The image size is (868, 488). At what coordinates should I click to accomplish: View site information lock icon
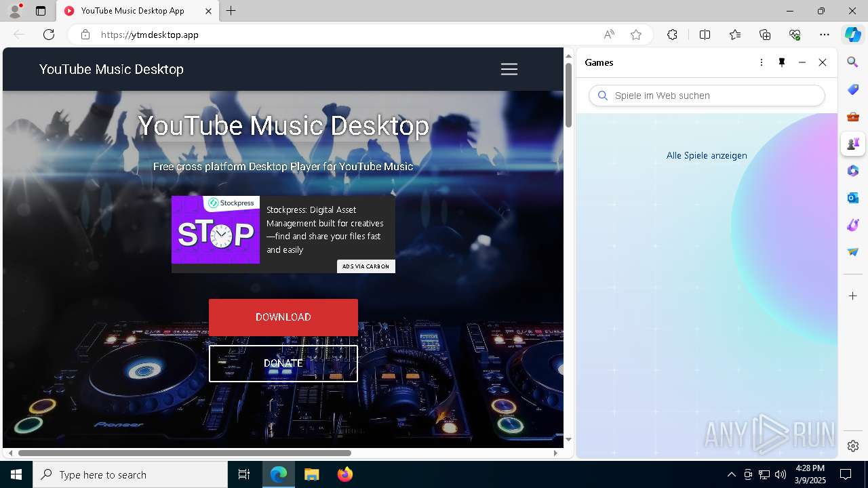coord(85,35)
